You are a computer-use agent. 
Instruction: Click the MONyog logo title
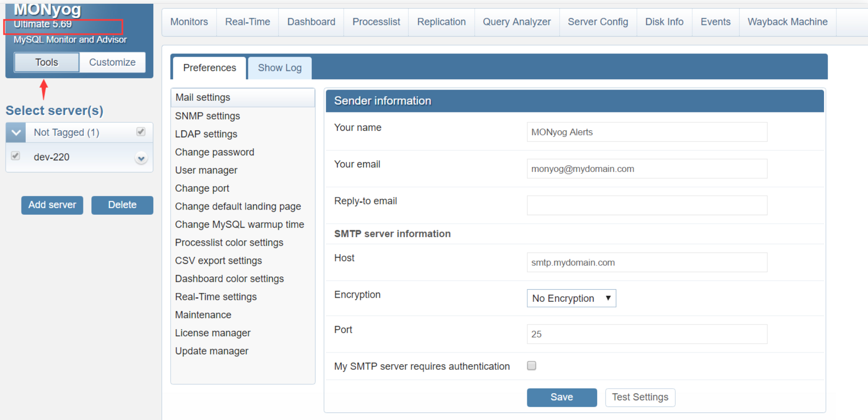coord(47,9)
